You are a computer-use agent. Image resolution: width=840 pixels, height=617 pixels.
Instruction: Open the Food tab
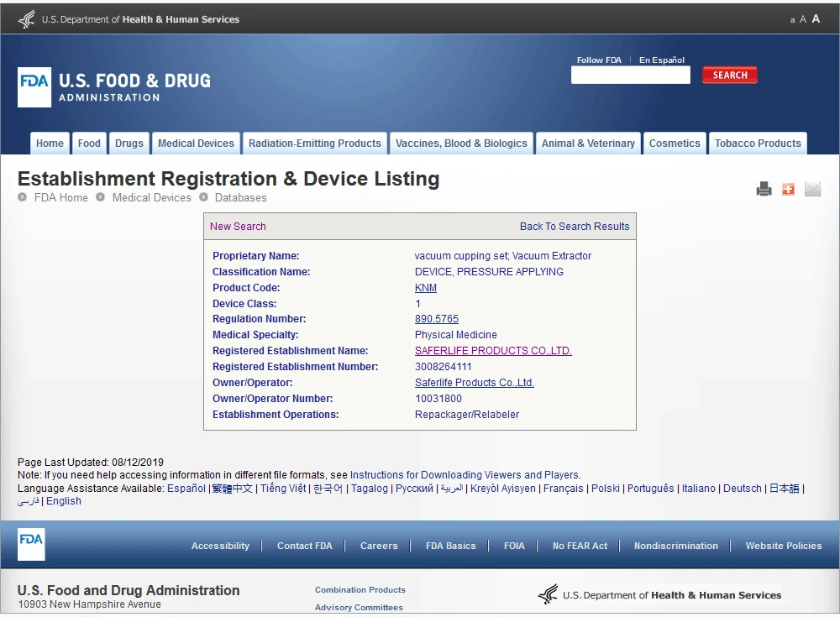[89, 144]
